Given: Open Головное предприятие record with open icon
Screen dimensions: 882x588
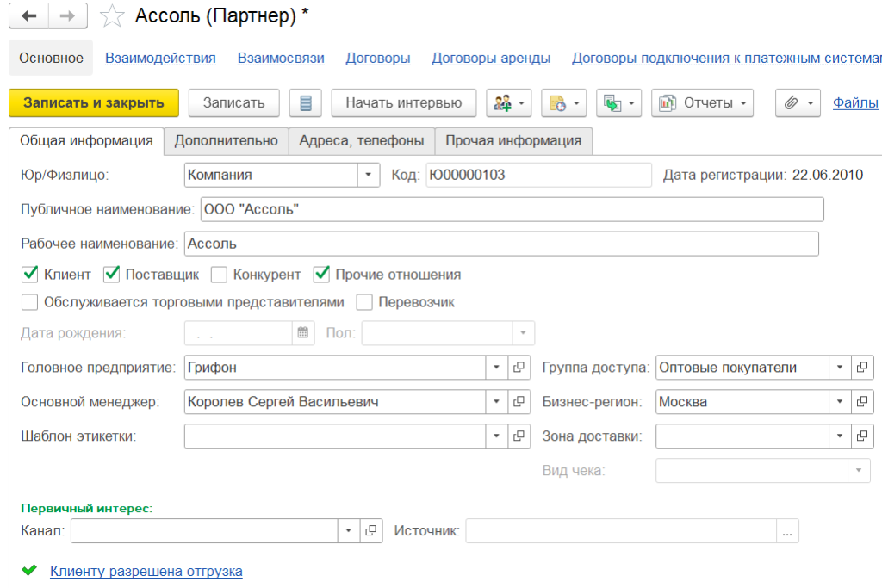Looking at the screenshot, I should click(519, 368).
